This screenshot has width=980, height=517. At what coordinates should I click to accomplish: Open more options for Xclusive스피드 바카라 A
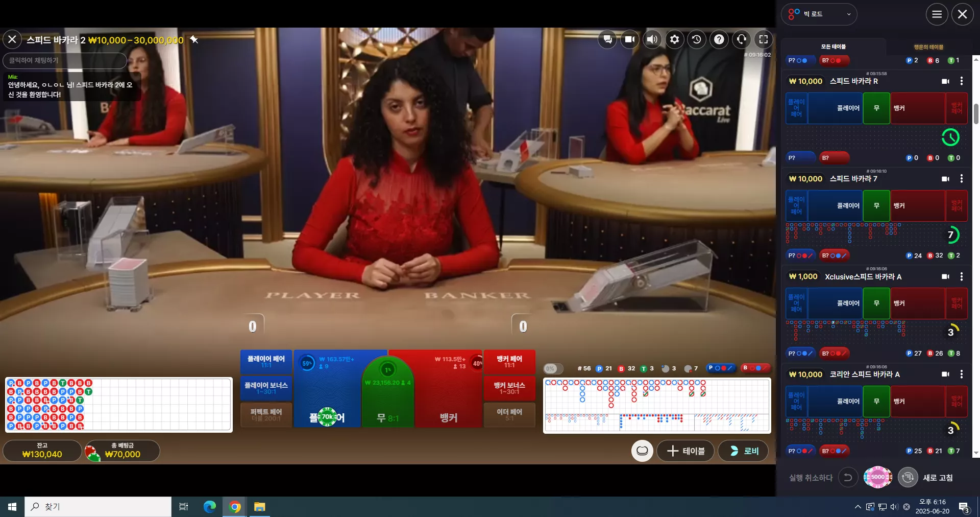[x=962, y=276]
